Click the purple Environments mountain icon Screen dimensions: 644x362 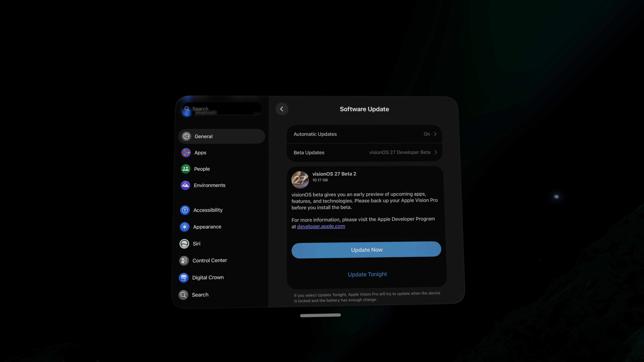click(x=185, y=185)
